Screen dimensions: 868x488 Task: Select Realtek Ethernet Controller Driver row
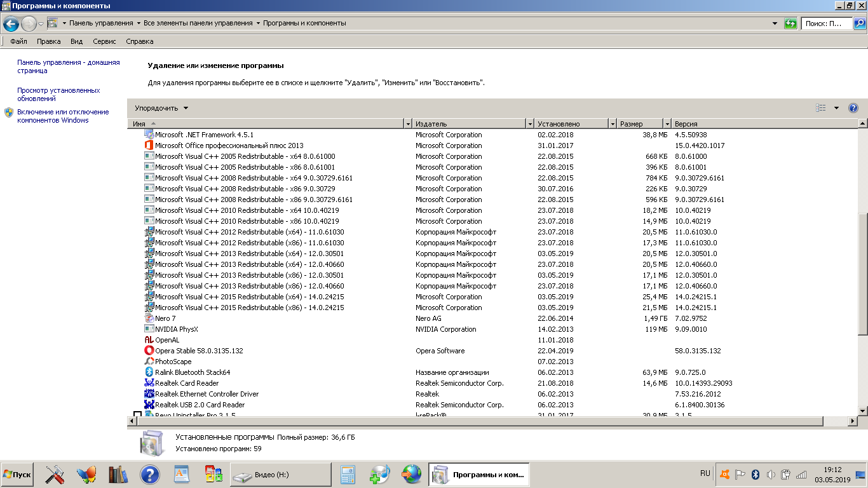(492, 394)
